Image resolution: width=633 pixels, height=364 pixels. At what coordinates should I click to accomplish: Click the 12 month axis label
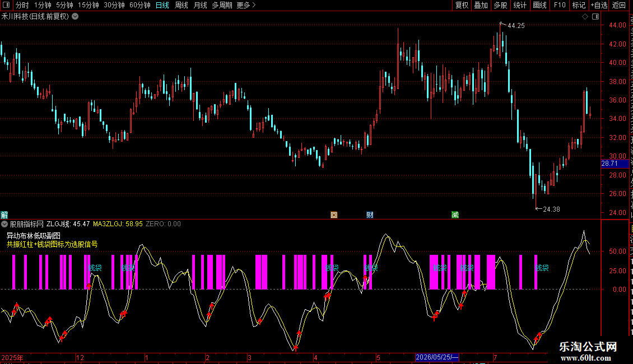80,357
